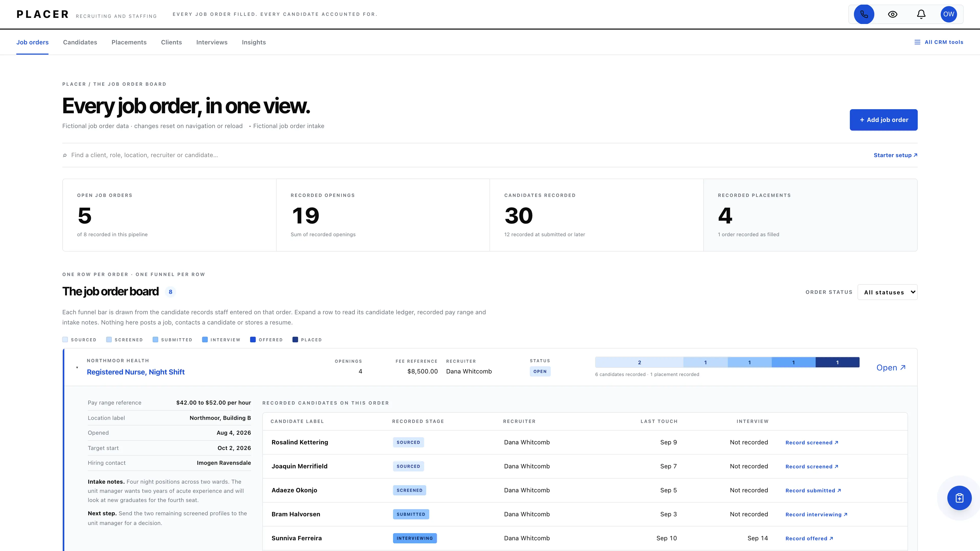Collapse the Registered Nurse, Night Shift row

77,367
